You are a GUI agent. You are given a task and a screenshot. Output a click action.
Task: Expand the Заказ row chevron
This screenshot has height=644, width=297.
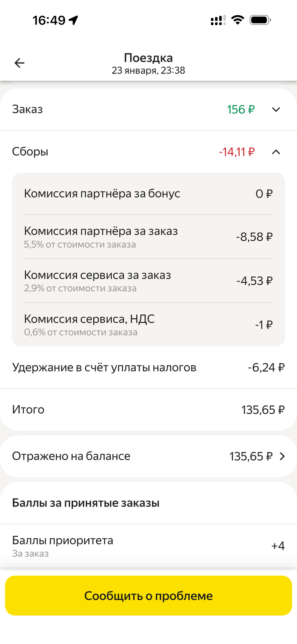pos(276,110)
